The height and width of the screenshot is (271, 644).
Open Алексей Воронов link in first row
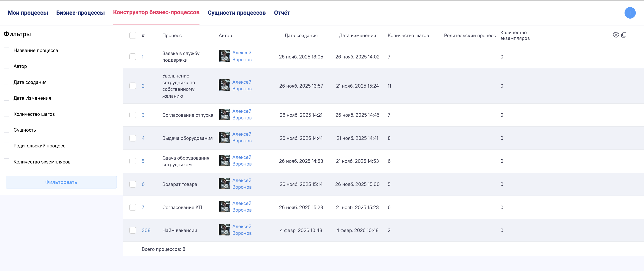(x=242, y=56)
